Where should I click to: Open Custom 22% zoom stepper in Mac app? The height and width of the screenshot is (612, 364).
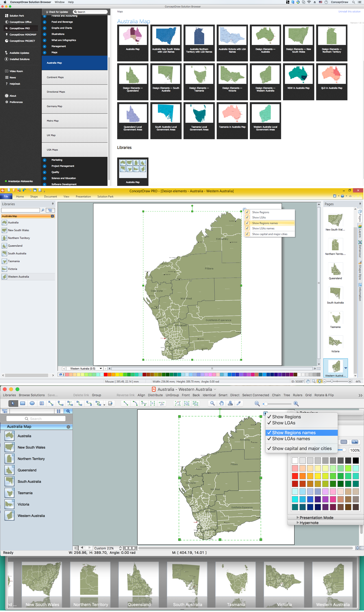[x=120, y=548]
